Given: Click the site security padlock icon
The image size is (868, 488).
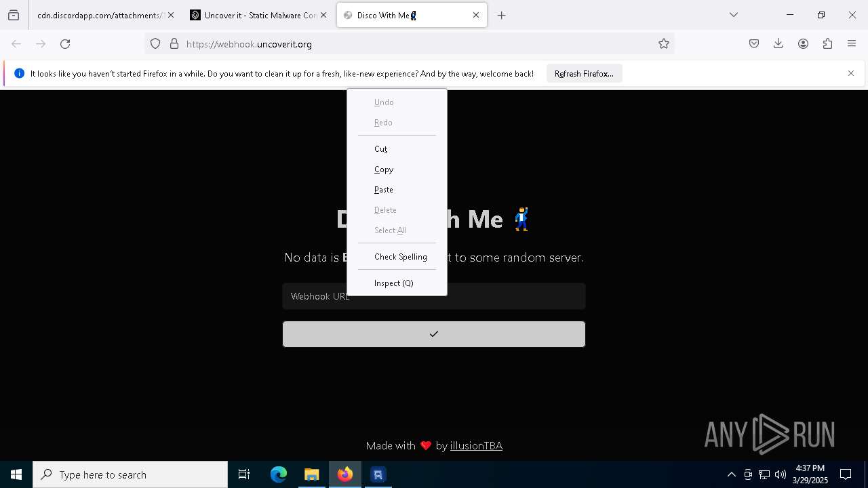Looking at the screenshot, I should [174, 44].
